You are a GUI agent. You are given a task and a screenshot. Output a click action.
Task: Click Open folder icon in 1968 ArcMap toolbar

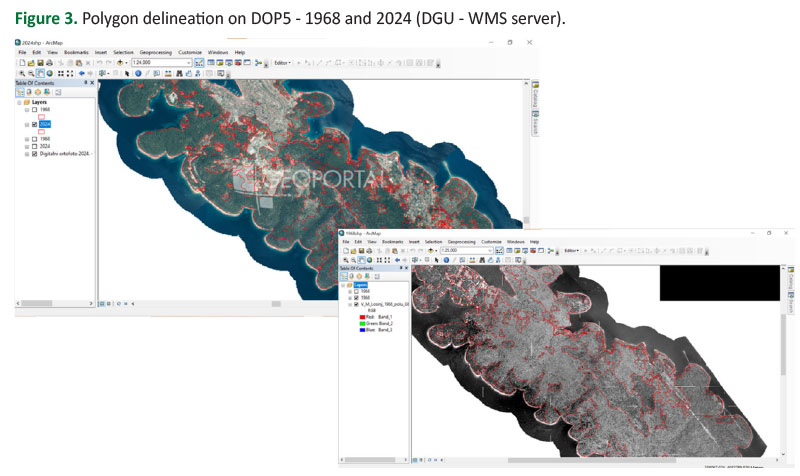click(x=352, y=250)
